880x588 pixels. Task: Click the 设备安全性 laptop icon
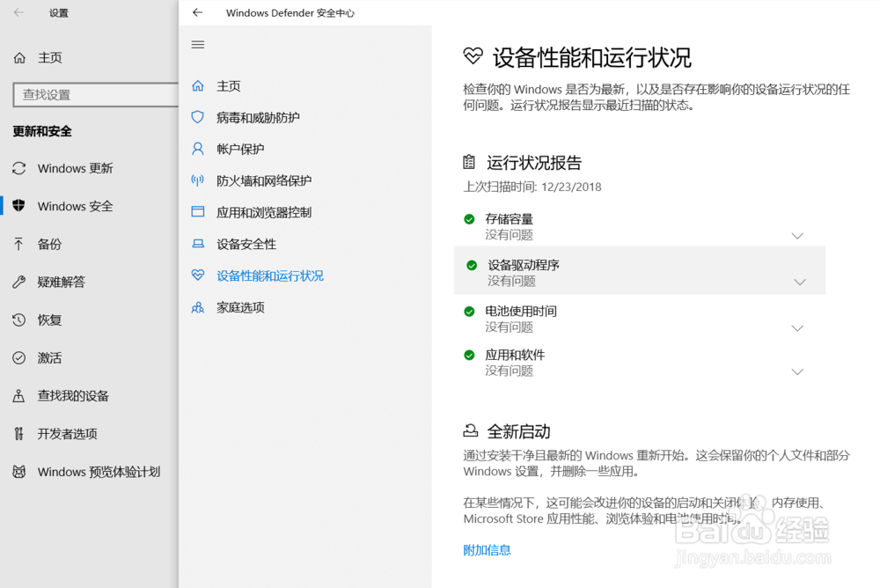(197, 244)
